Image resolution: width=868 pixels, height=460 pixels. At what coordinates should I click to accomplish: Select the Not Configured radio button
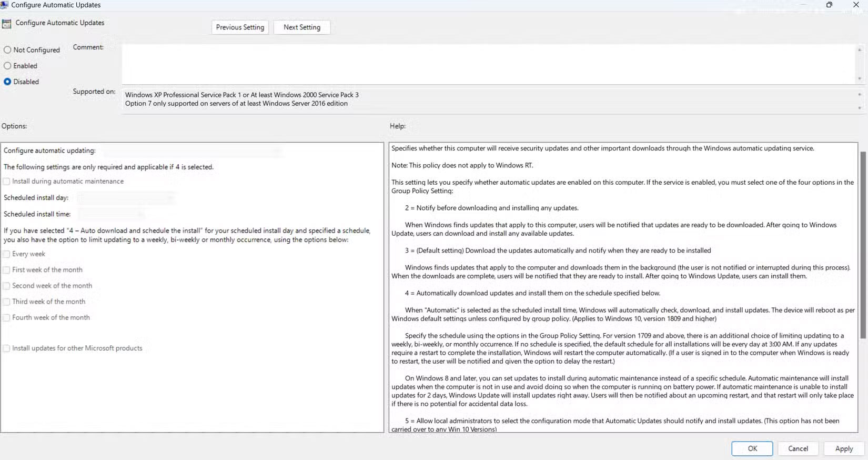(7, 50)
